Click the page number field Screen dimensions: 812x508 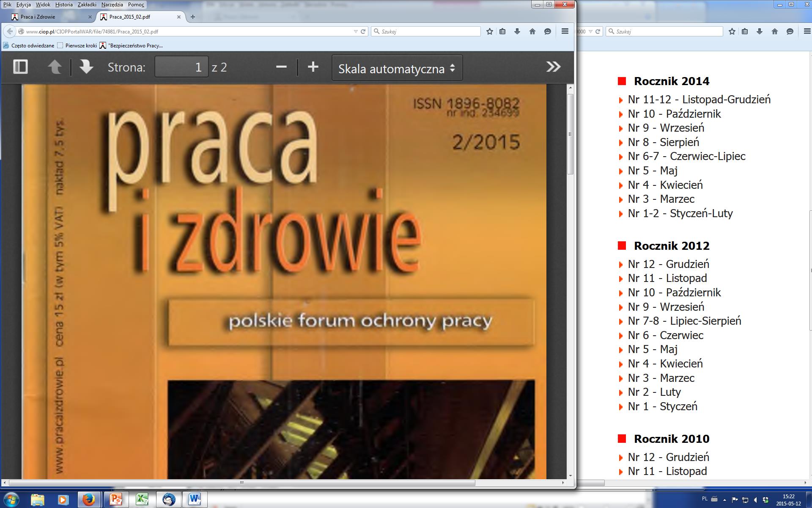click(x=181, y=67)
